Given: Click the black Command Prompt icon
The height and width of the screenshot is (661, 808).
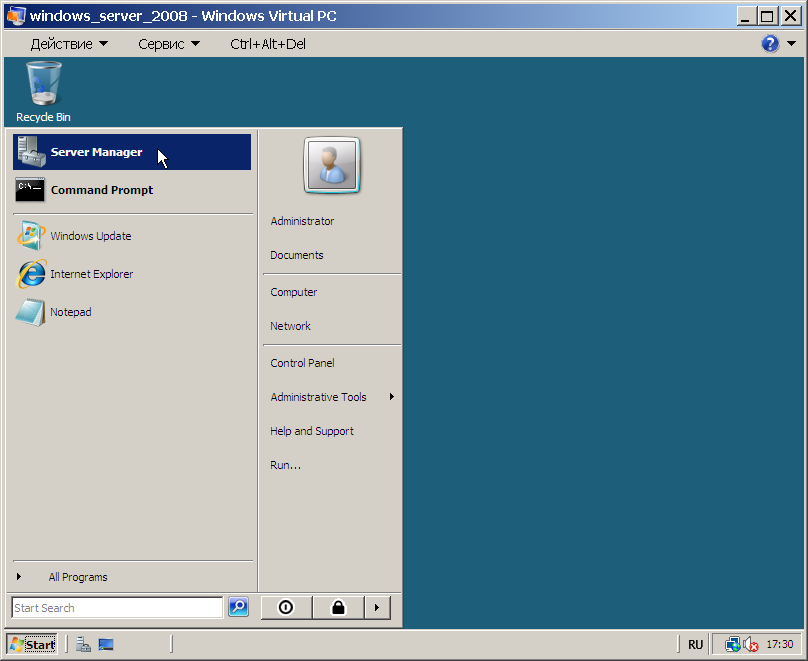Looking at the screenshot, I should [30, 190].
